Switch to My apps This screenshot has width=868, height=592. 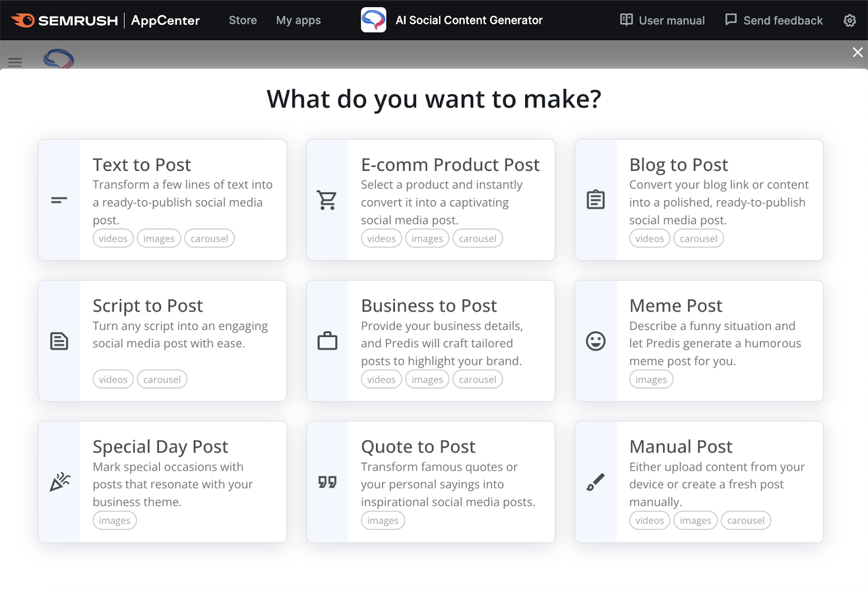(x=298, y=20)
